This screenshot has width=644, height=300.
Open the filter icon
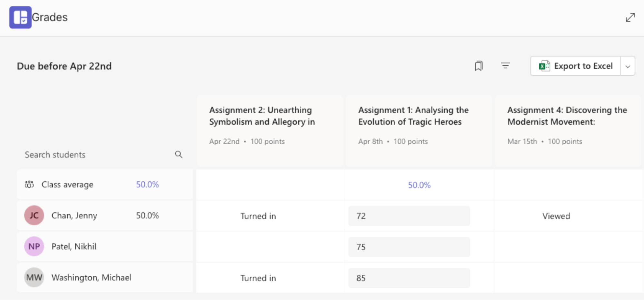[505, 66]
